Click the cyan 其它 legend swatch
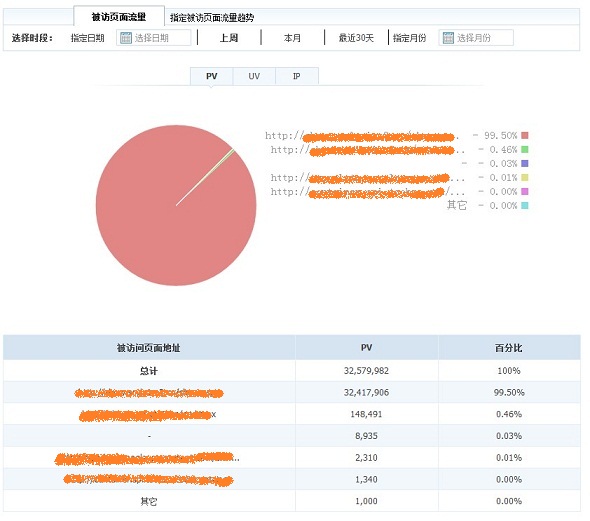590x521 pixels. click(x=525, y=206)
